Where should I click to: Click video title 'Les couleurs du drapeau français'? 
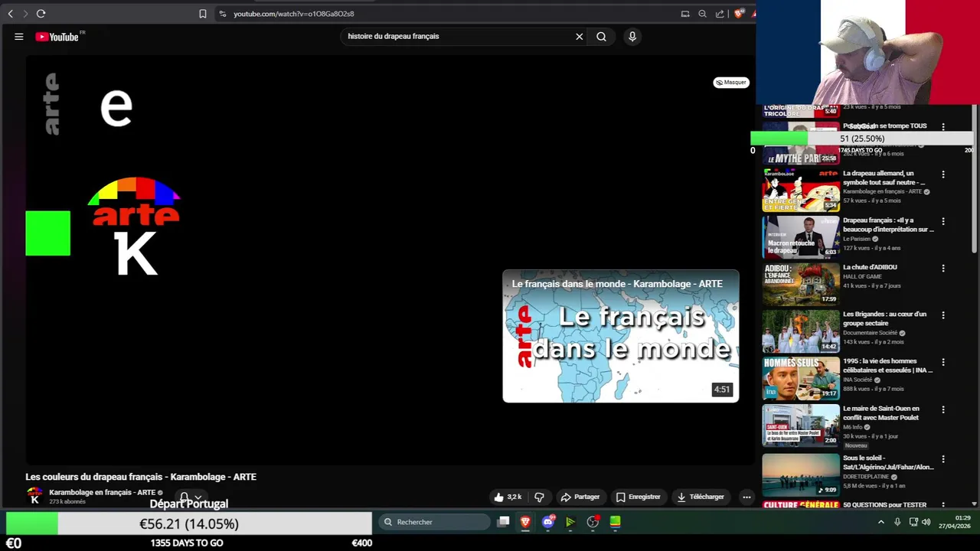coord(141,477)
